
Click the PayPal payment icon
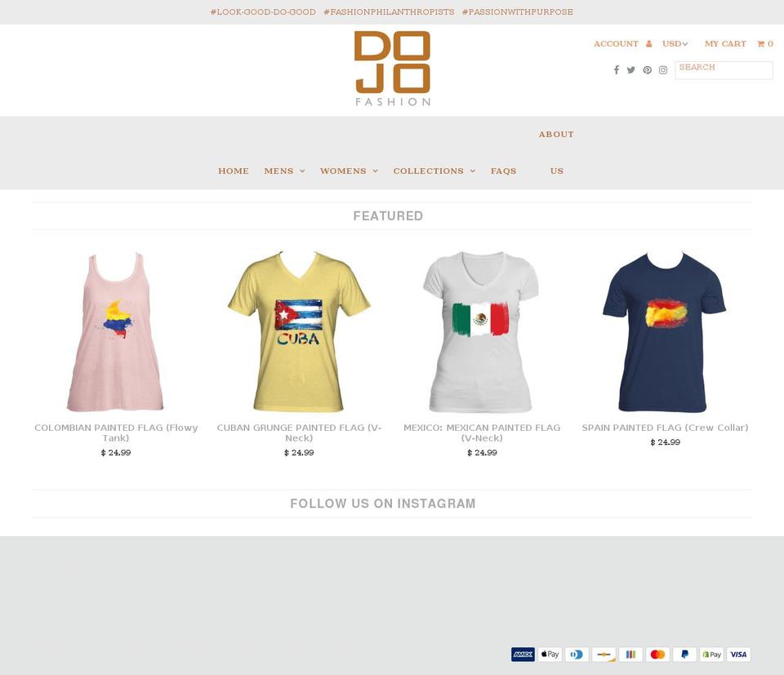tap(685, 654)
